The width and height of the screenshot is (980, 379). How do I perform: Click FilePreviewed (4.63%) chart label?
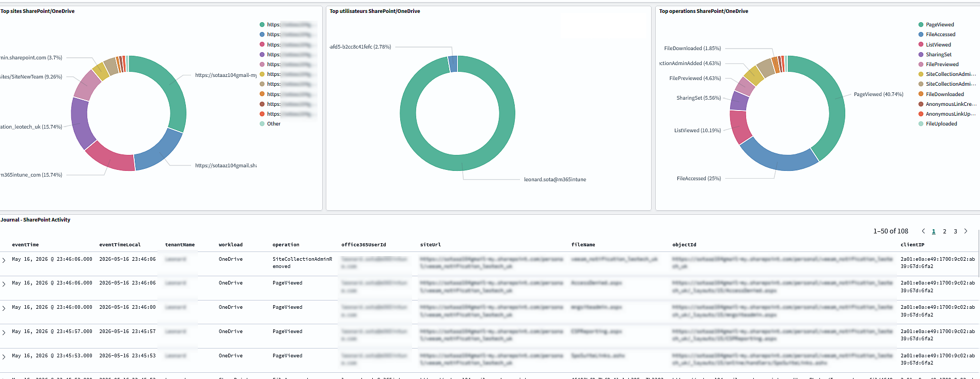click(x=695, y=78)
